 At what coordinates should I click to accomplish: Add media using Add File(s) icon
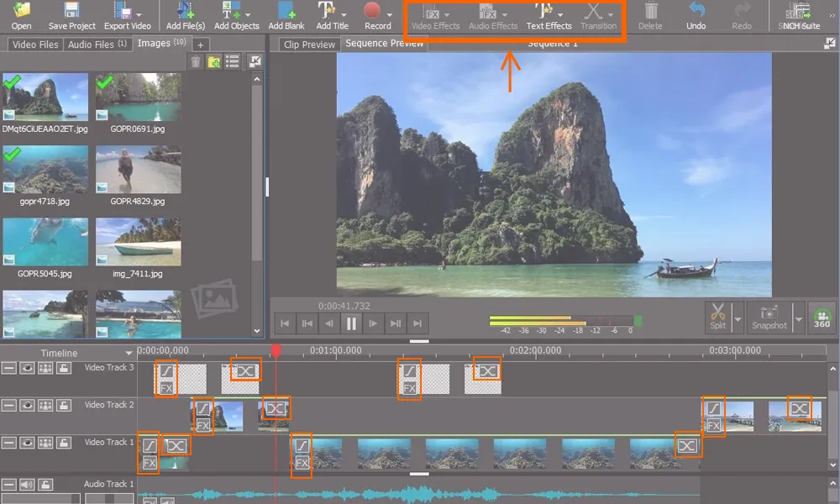click(x=185, y=15)
